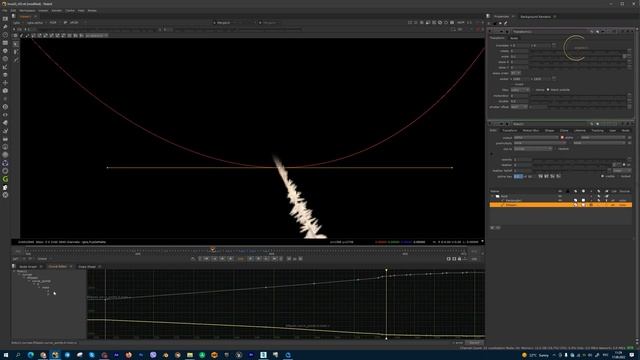Open the Lifetime tab in the Roto1 panel

580,131
